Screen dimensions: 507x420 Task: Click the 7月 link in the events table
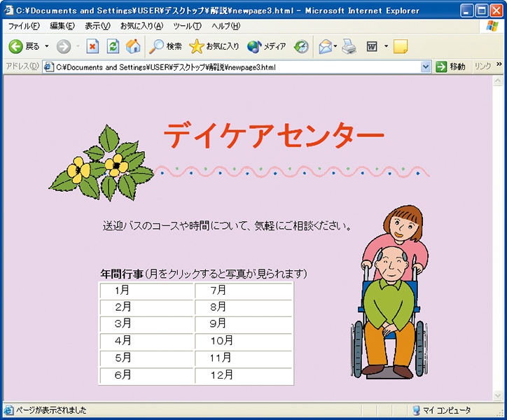point(218,290)
